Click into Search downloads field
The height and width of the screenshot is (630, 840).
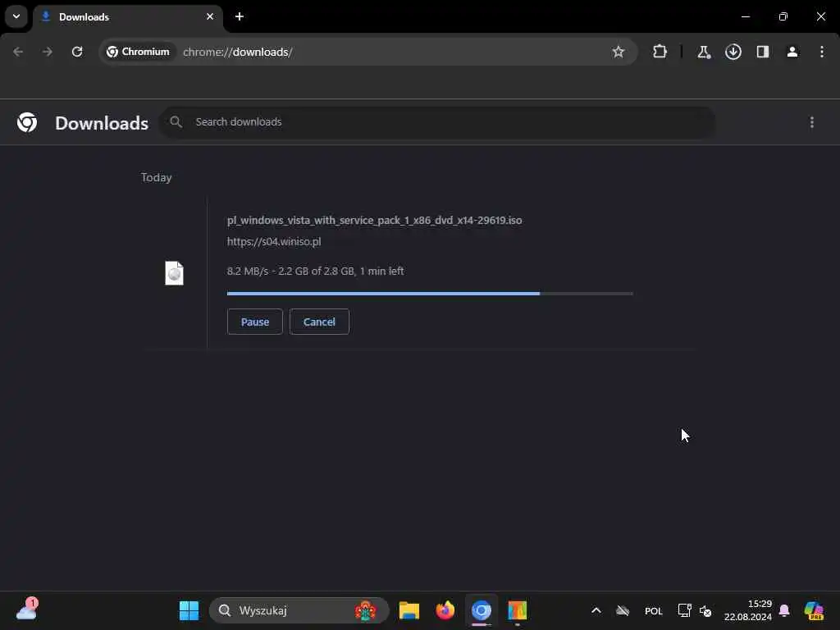(x=436, y=123)
